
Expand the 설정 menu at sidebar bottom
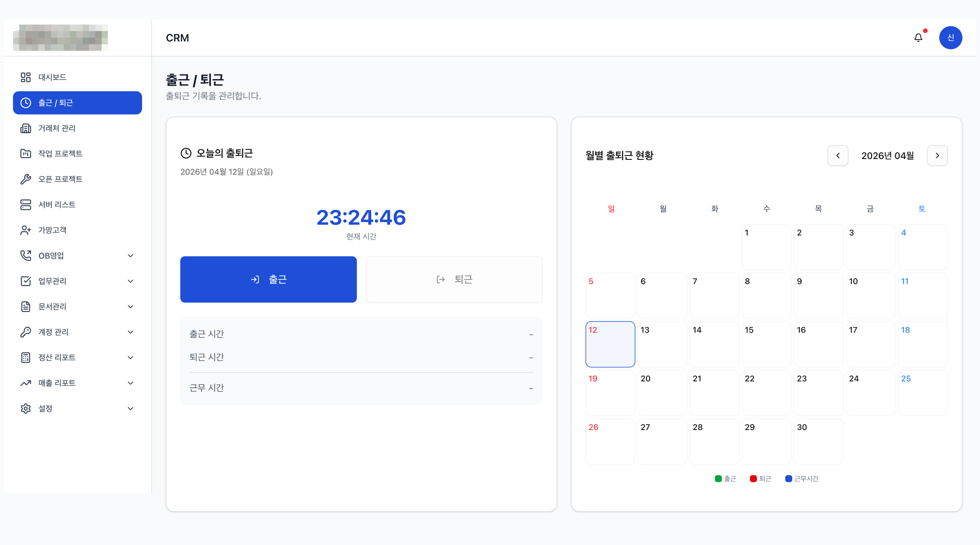coord(130,408)
